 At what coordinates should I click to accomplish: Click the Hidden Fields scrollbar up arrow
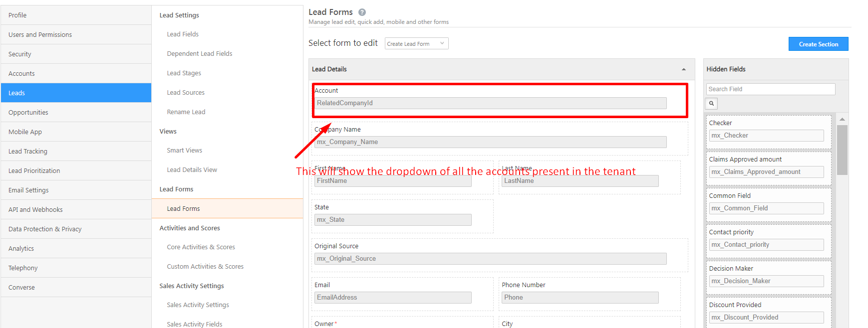tap(842, 119)
